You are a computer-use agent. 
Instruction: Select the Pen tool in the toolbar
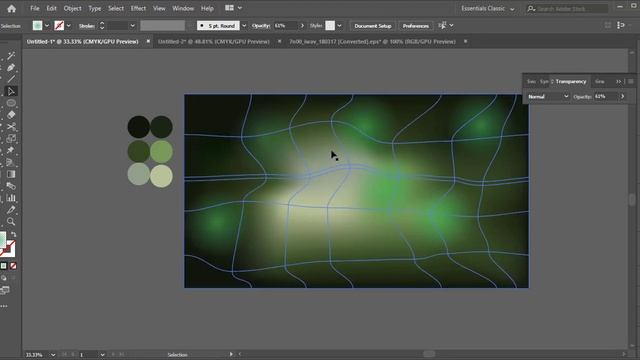(11, 67)
